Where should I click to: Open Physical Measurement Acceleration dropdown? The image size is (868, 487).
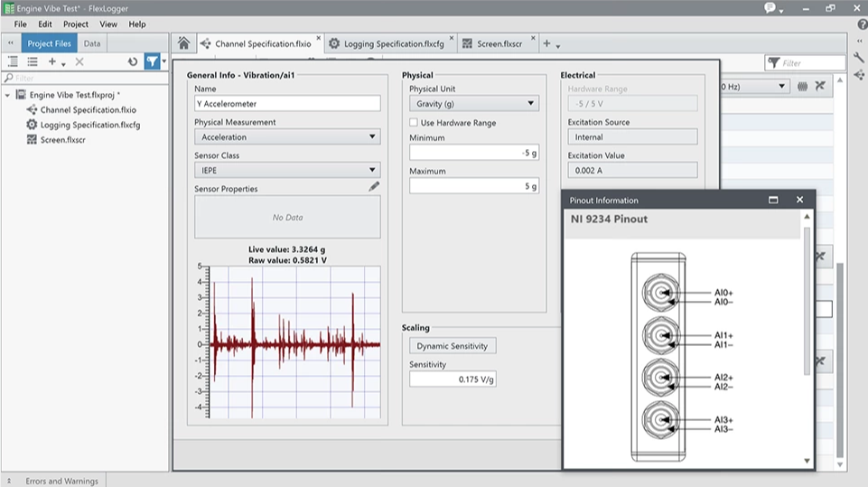click(x=287, y=136)
